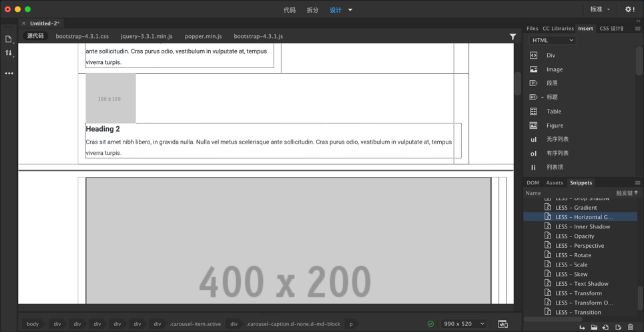
Task: Click the document vertical scrollbar thumb
Action: [x=517, y=84]
